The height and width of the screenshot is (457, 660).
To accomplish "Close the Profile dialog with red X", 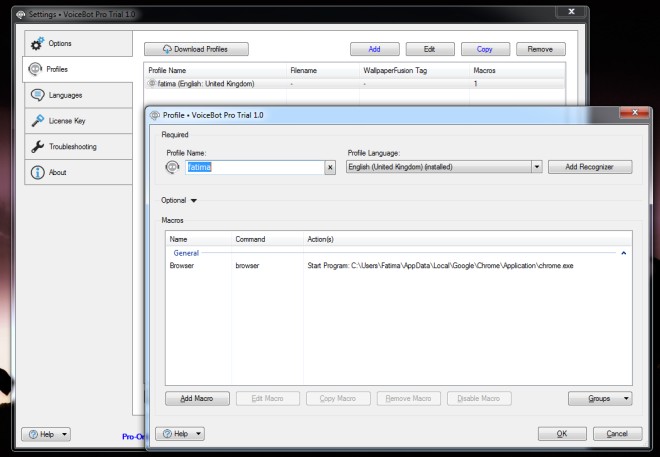I will point(634,112).
